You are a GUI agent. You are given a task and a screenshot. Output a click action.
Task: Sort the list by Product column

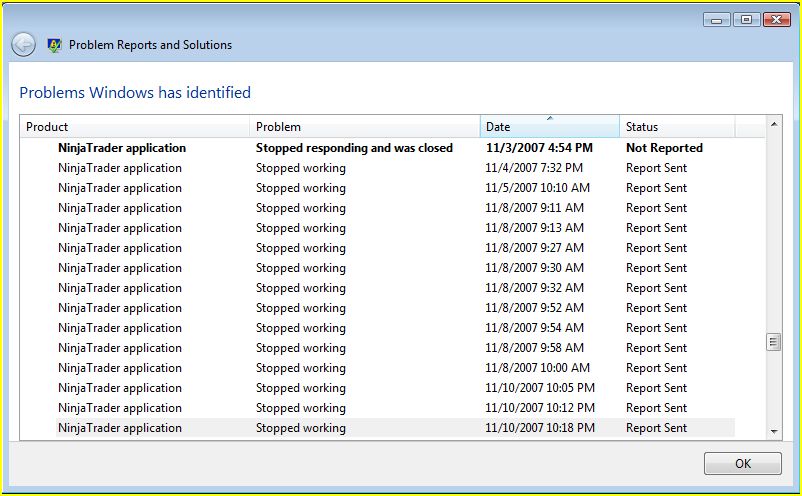click(x=135, y=127)
